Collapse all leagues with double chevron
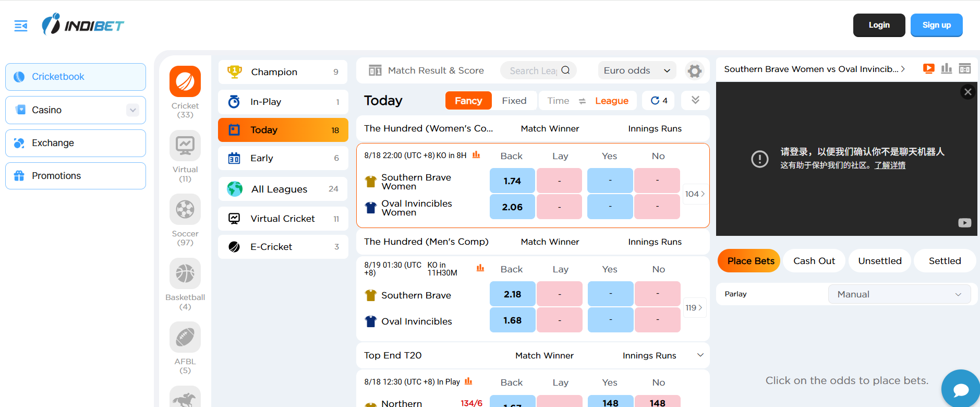 695,100
